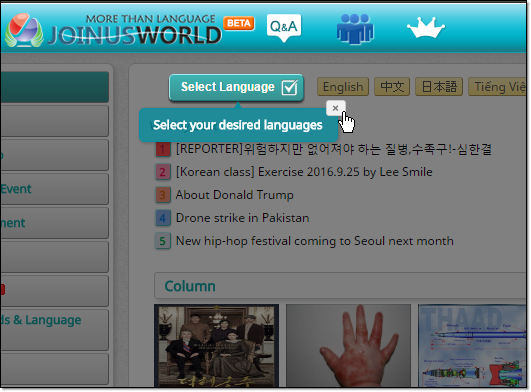Click the Select Language button
The height and width of the screenshot is (392, 531).
tap(236, 87)
